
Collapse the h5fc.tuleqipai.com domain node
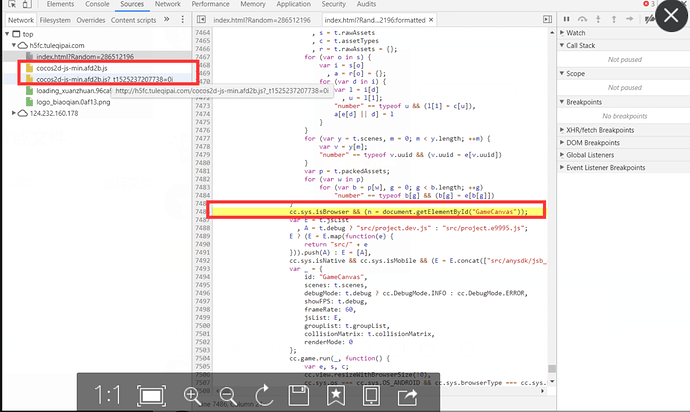[x=14, y=45]
